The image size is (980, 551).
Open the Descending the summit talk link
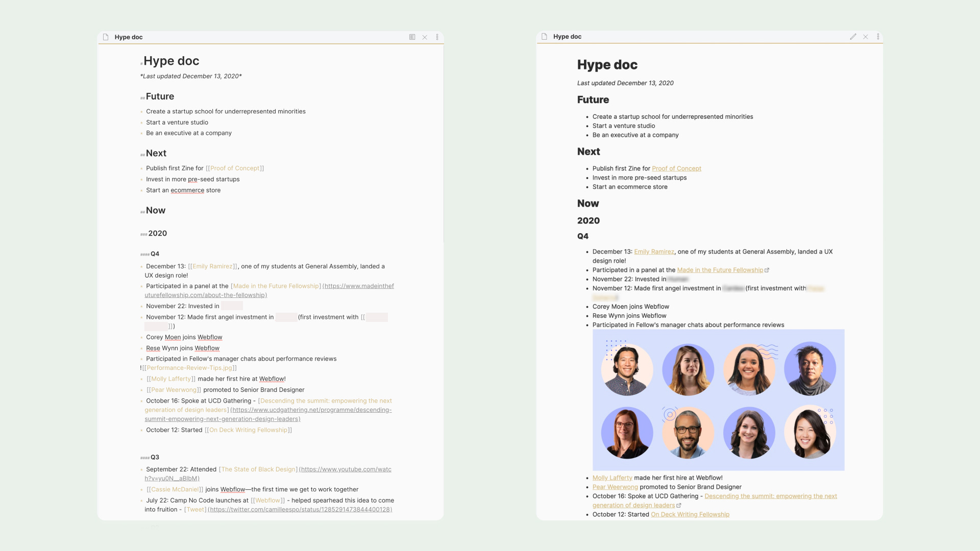pos(771,496)
